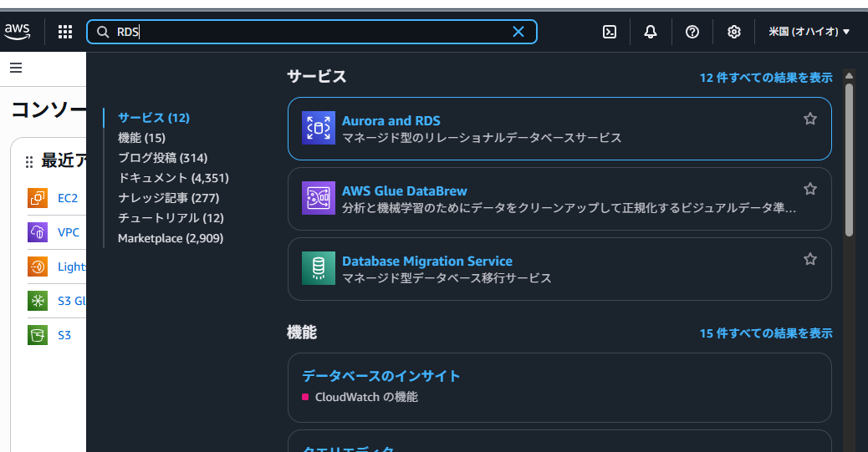This screenshot has height=452, width=868.
Task: Click the search results vertical scrollbar
Action: pos(849,159)
